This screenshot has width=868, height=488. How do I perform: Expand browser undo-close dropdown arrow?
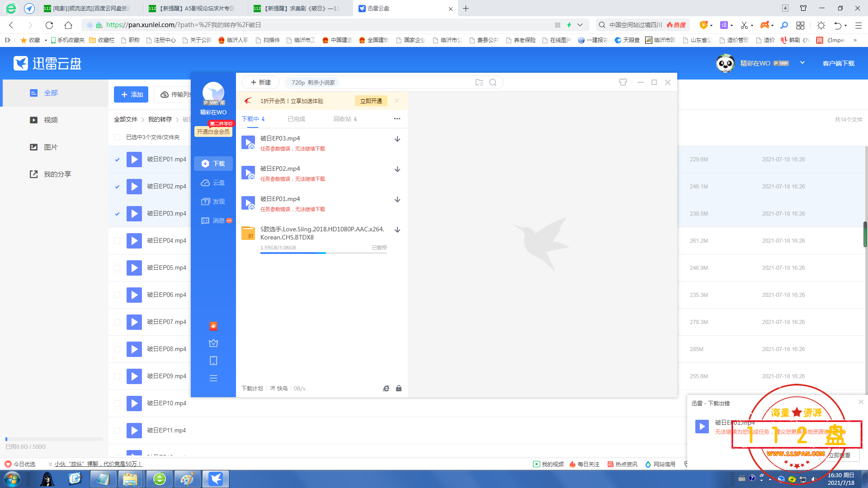845,26
